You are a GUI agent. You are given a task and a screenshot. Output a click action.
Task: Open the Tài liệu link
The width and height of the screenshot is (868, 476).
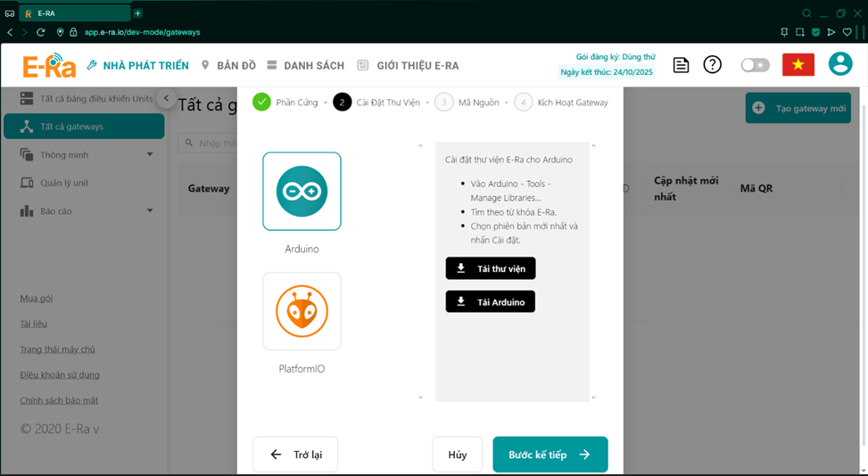(34, 324)
